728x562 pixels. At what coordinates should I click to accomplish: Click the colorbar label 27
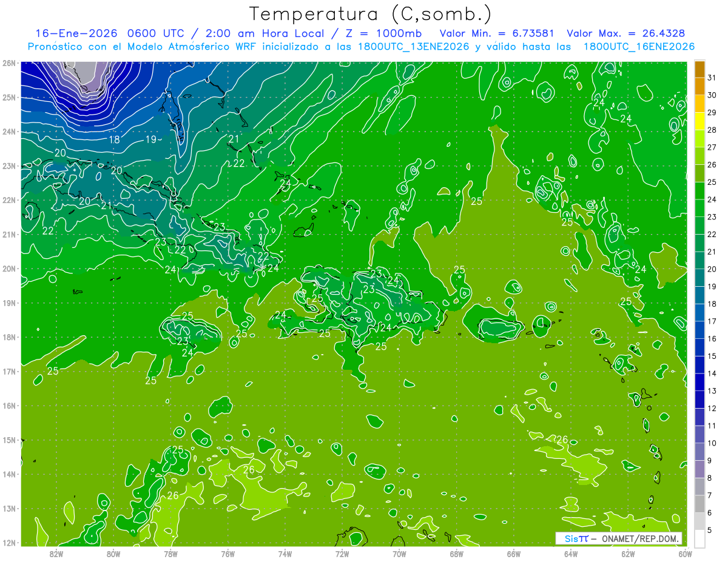click(712, 147)
